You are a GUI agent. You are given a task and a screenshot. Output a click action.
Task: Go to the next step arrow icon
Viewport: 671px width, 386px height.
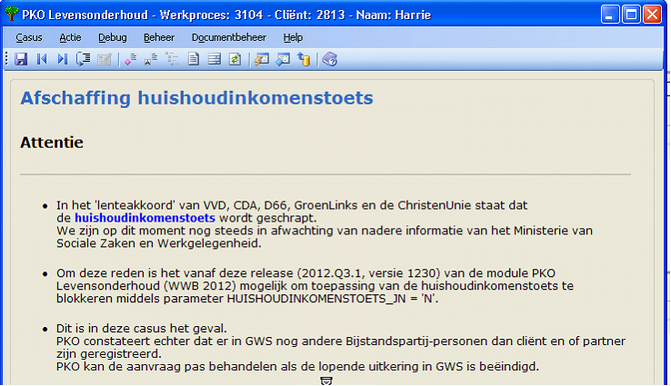tap(62, 59)
